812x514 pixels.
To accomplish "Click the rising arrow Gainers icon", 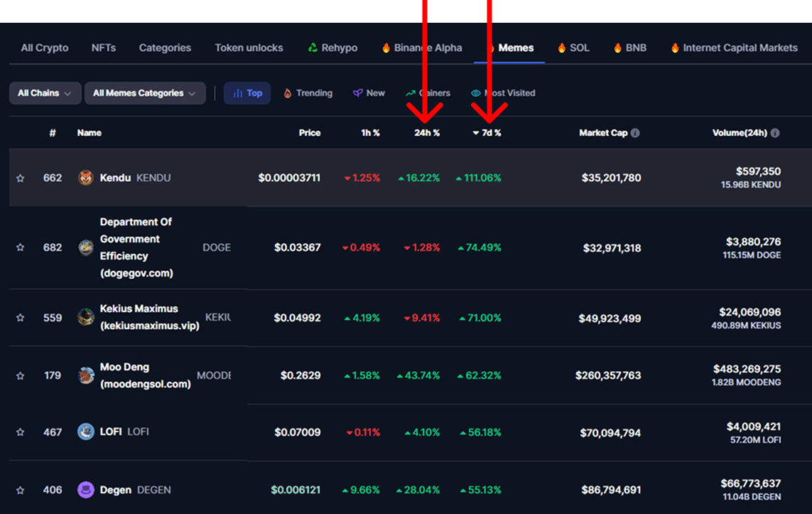I will (x=410, y=93).
